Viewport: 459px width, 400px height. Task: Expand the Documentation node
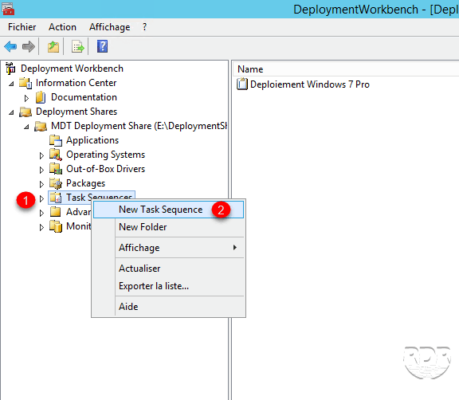tap(27, 98)
